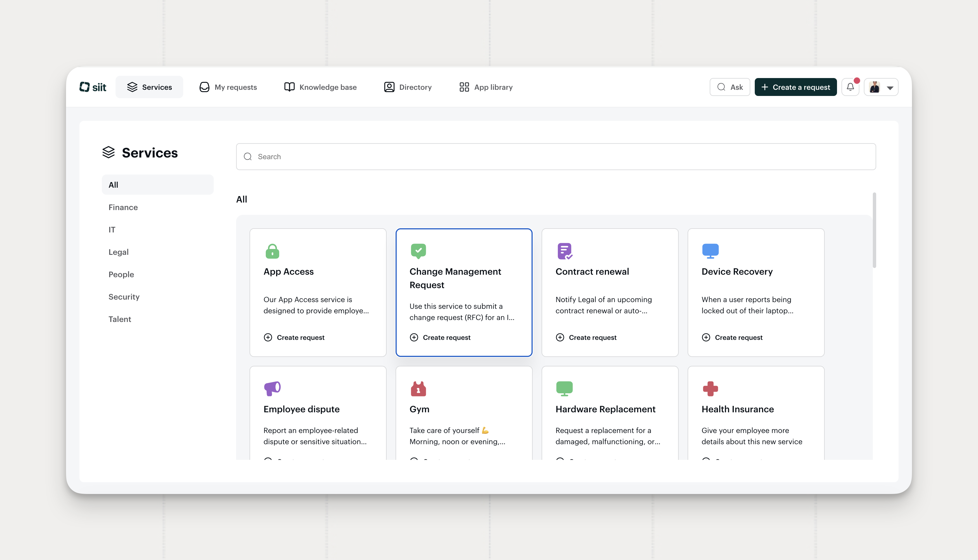This screenshot has width=978, height=560.
Task: Click the Change Management checkmark icon
Action: pos(419,251)
